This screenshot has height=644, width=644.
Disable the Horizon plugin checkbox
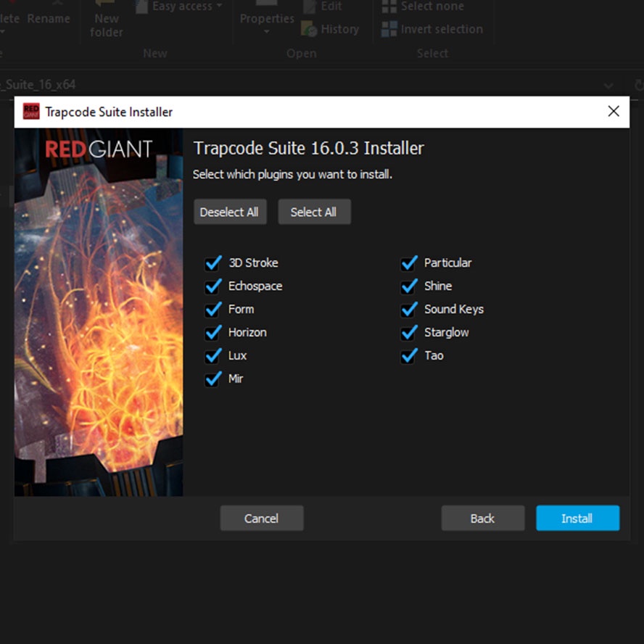(x=213, y=333)
